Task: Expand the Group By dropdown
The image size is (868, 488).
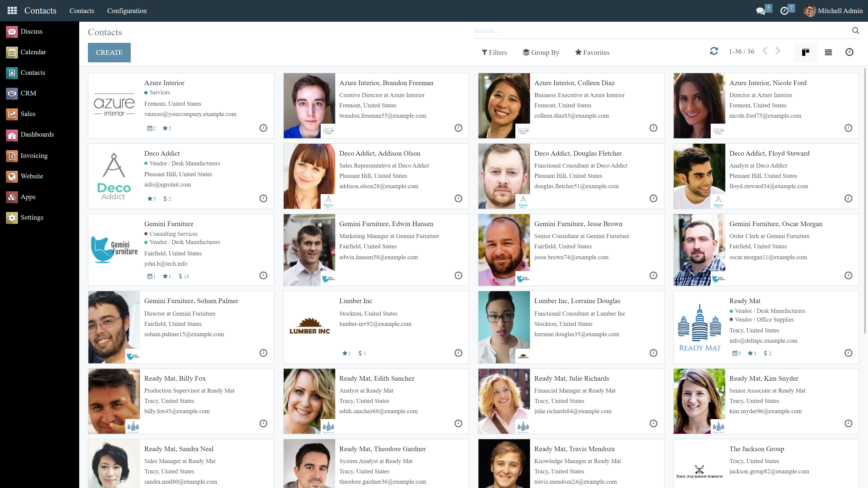Action: [x=541, y=53]
